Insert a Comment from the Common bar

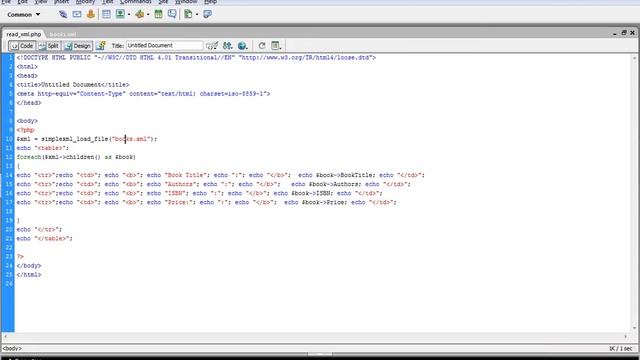(x=172, y=14)
